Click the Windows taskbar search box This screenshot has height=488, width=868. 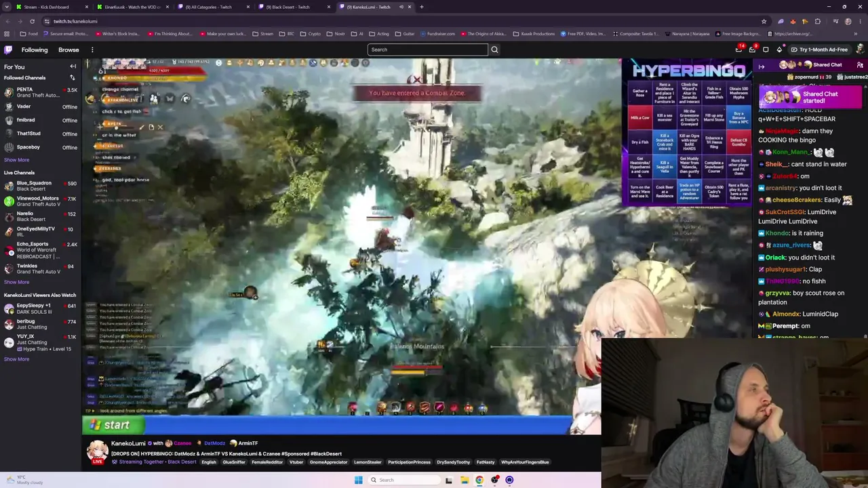point(404,480)
